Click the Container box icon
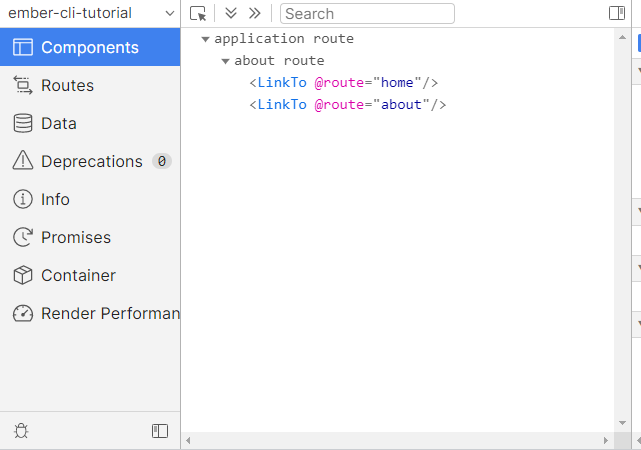The image size is (641, 450). tap(23, 275)
